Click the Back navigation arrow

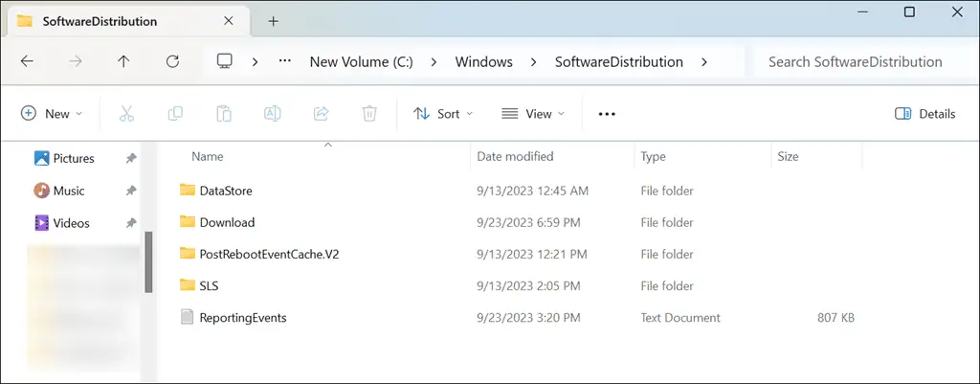(26, 61)
